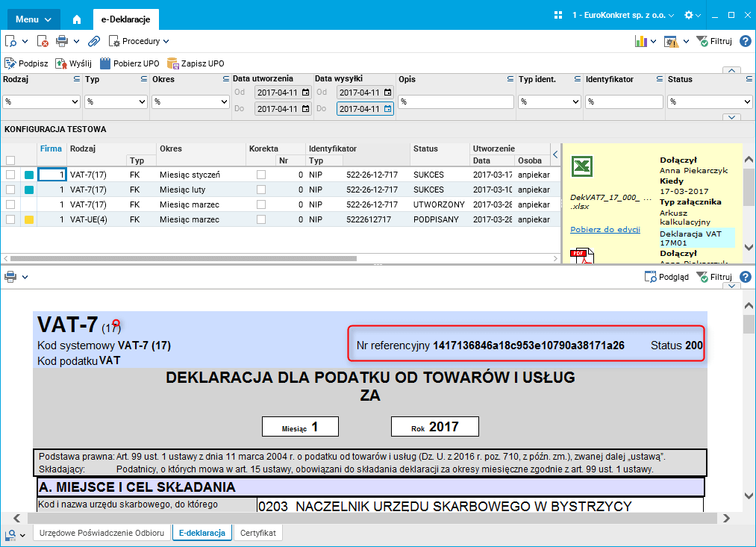756x547 pixels.
Task: Click Filtruj in the lower pane toolbar
Action: (714, 277)
